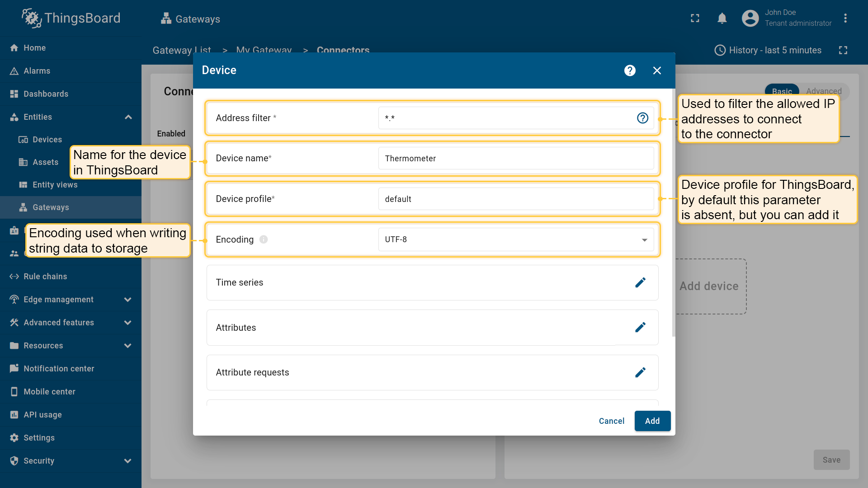Switch to Advanced mode toggle
This screenshot has height=488, width=868.
[x=823, y=91]
